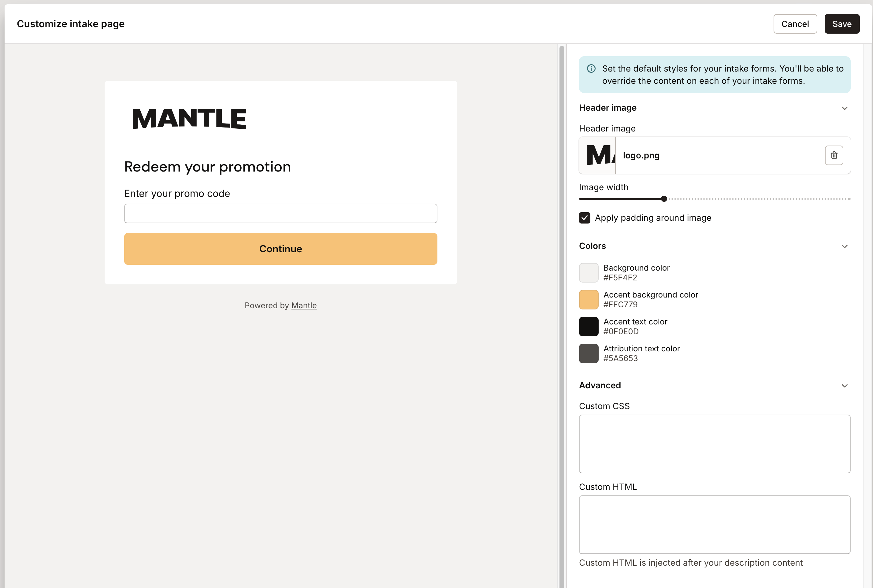Open the Accent text color picker
Screen dimensions: 873x588
click(588, 326)
